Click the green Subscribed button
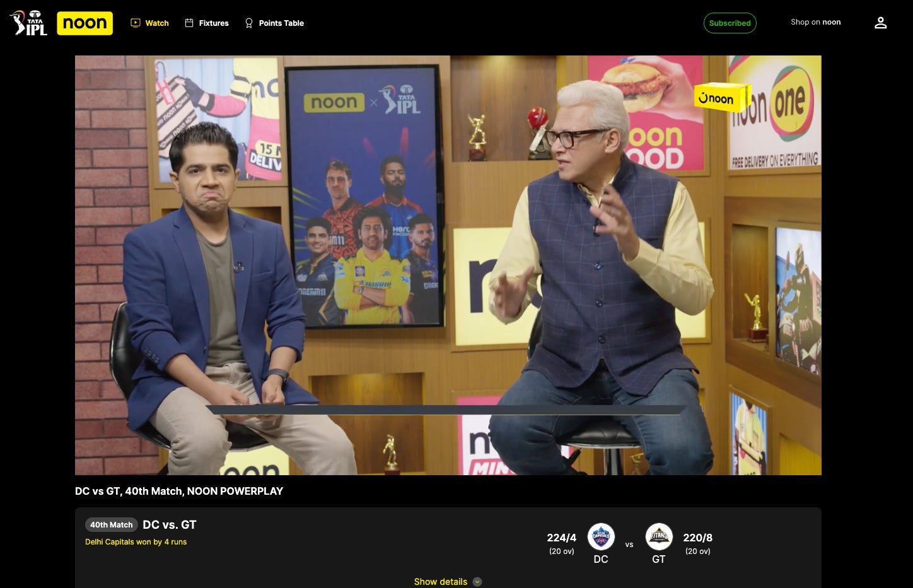The width and height of the screenshot is (913, 588). point(730,23)
